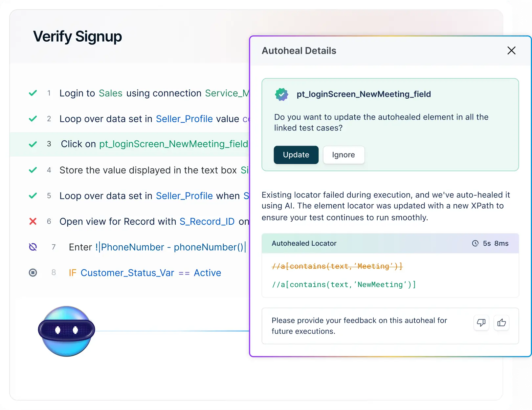Click the red failure X on step 6
532x410 pixels.
point(33,221)
